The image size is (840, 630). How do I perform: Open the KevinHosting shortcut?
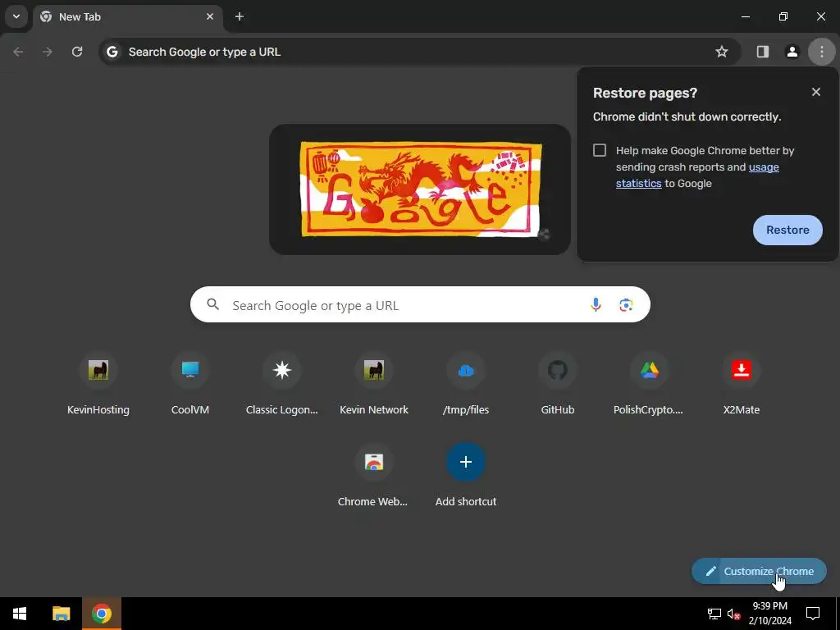click(98, 385)
